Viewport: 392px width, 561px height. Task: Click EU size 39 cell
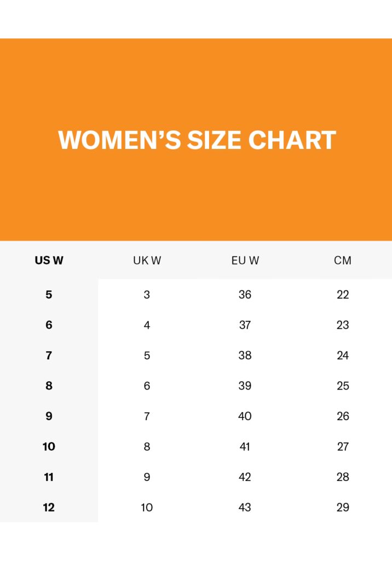(245, 386)
